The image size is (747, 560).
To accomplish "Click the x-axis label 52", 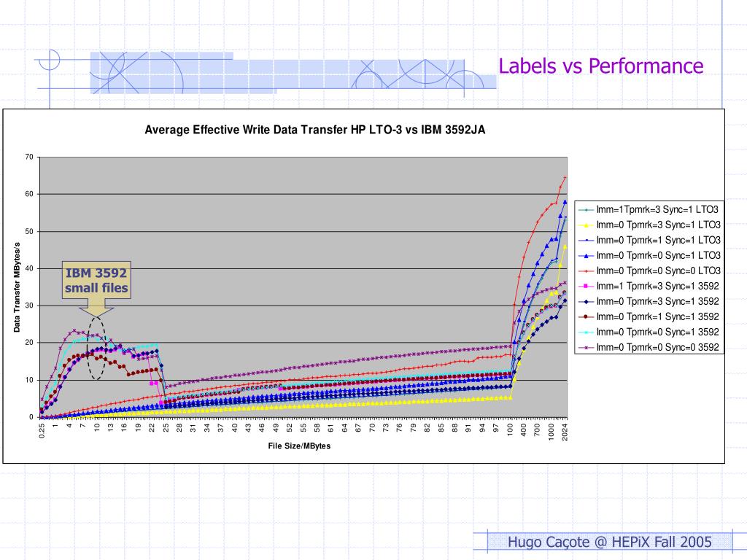I will point(289,427).
